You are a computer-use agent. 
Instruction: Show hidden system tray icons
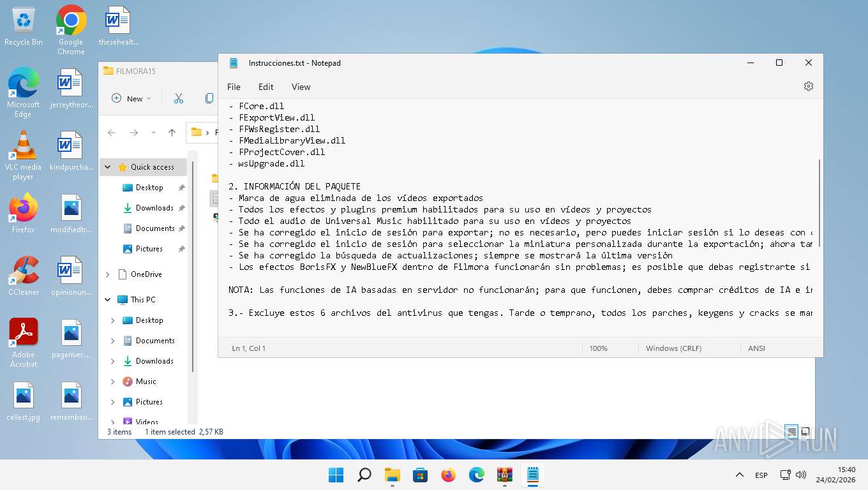pyautogui.click(x=740, y=475)
